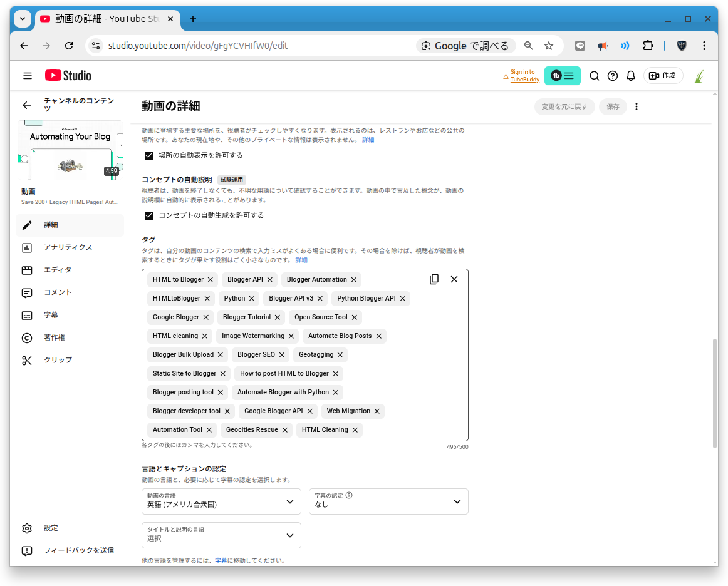
Task: Select the Editor sidebar item
Action: coord(58,270)
